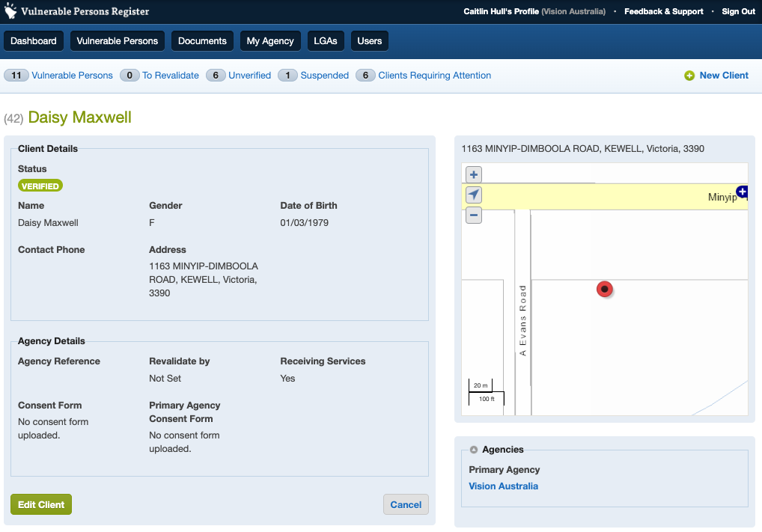The width and height of the screenshot is (762, 532).
Task: Select the My Agency tab
Action: (270, 41)
